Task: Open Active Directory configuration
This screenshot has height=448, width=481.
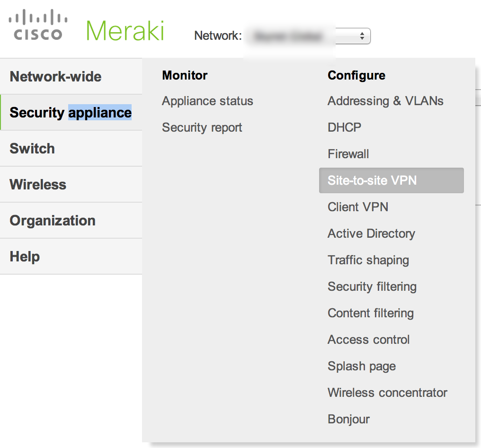Action: pyautogui.click(x=371, y=233)
